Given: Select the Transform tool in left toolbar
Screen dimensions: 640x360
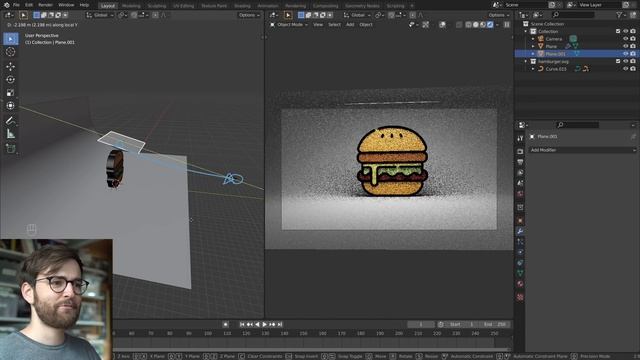Looking at the screenshot, I should [x=11, y=106].
